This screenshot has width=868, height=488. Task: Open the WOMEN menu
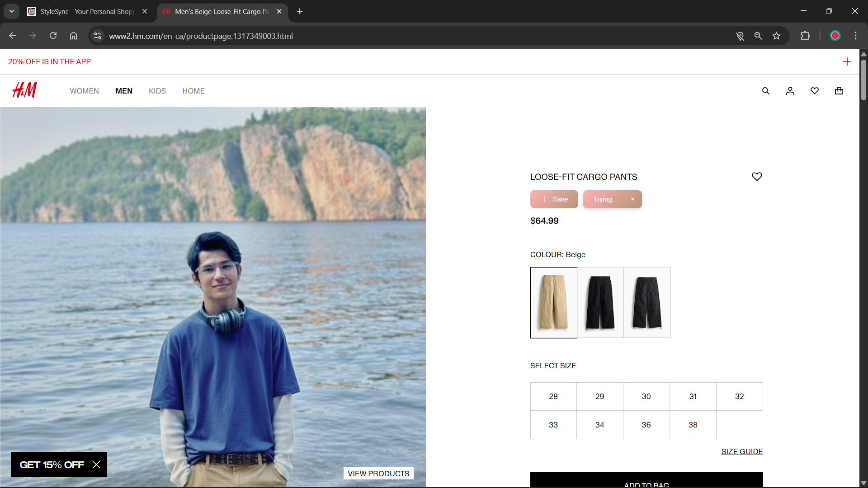click(84, 91)
